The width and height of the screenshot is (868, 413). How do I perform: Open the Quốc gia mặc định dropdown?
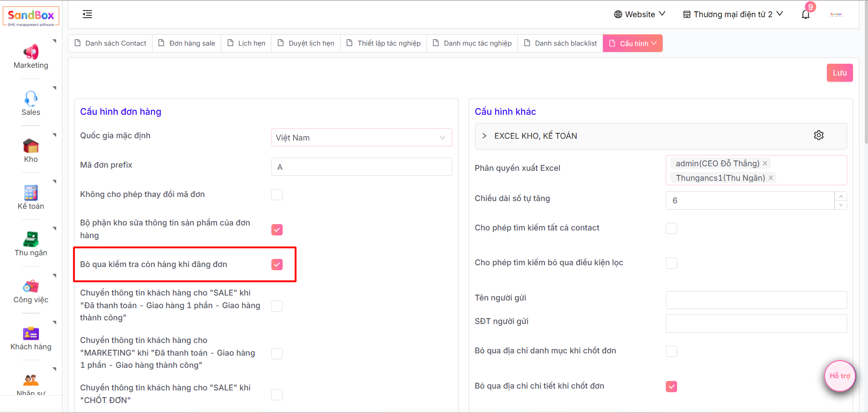pyautogui.click(x=361, y=138)
